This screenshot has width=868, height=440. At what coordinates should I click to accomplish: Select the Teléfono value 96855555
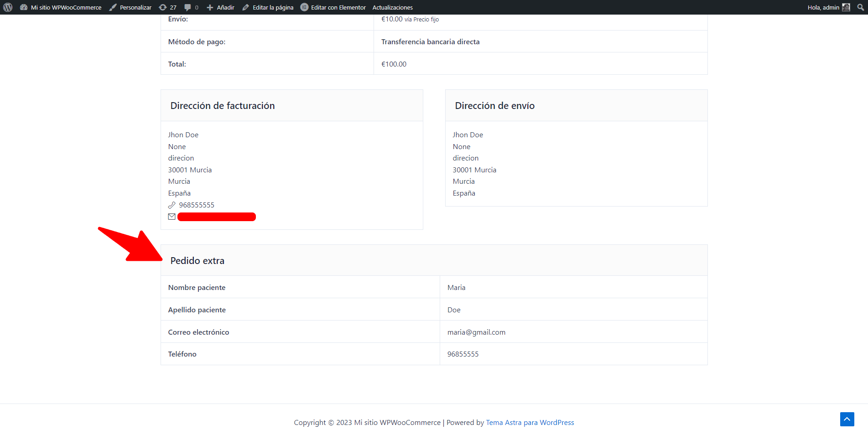point(463,354)
